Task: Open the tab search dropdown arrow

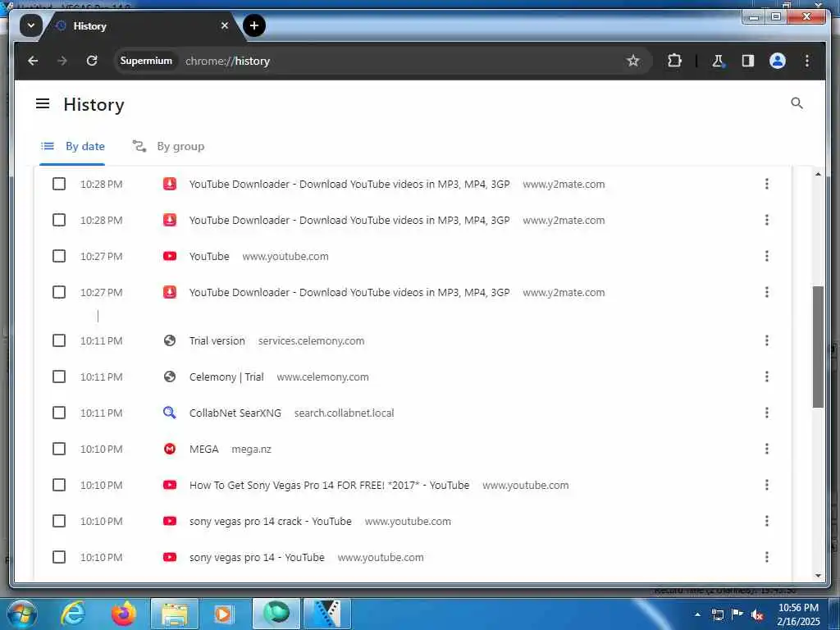Action: (31, 25)
